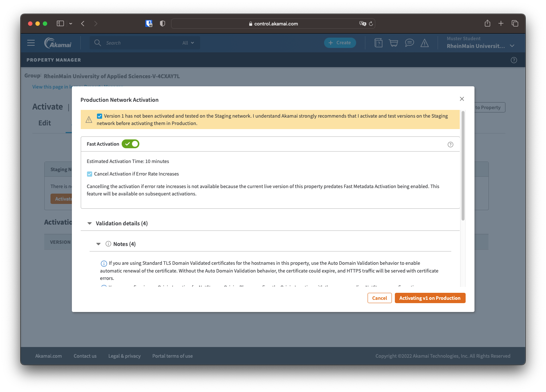Click the PROPERTY MANAGER heading
Screen dimensions: 546x392
[54, 60]
